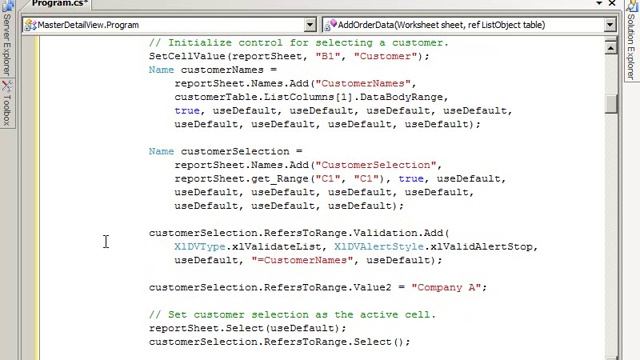Screen dimensions: 640x360
Task: Click the "=CustomerNames" string literal
Action: click(302, 260)
